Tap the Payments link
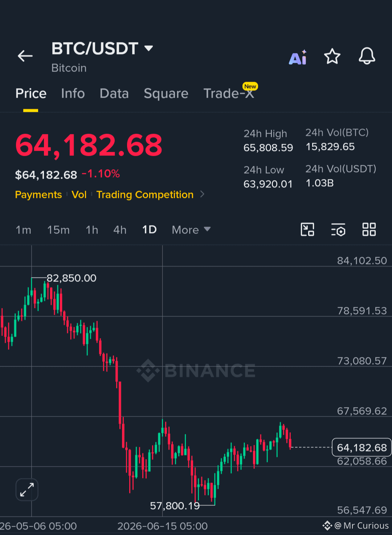The width and height of the screenshot is (392, 535). pos(38,195)
